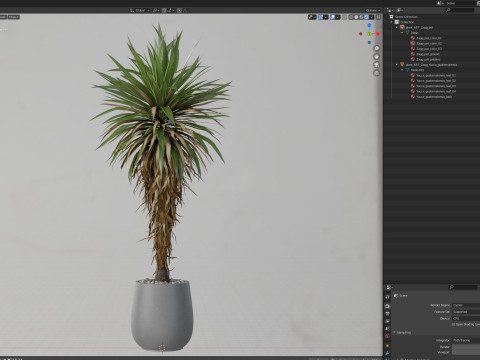The image size is (480, 360).
Task: Click the Render samples value field
Action: pos(466,347)
